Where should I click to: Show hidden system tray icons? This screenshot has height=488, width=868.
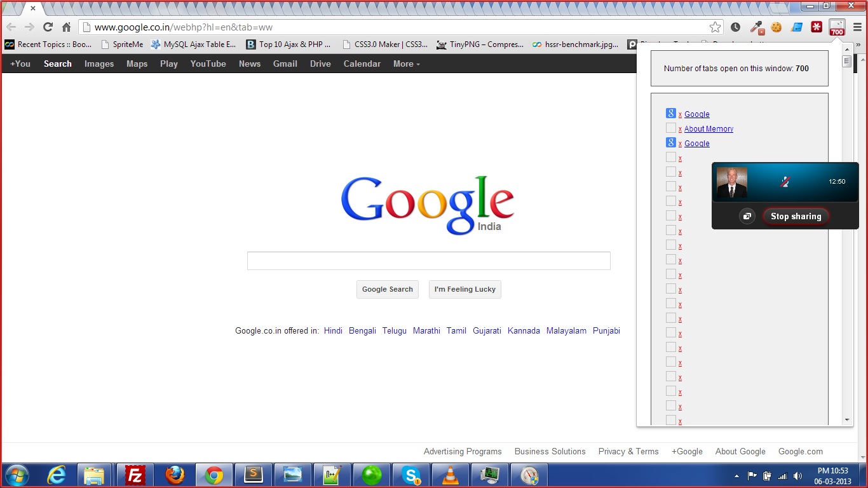point(736,476)
